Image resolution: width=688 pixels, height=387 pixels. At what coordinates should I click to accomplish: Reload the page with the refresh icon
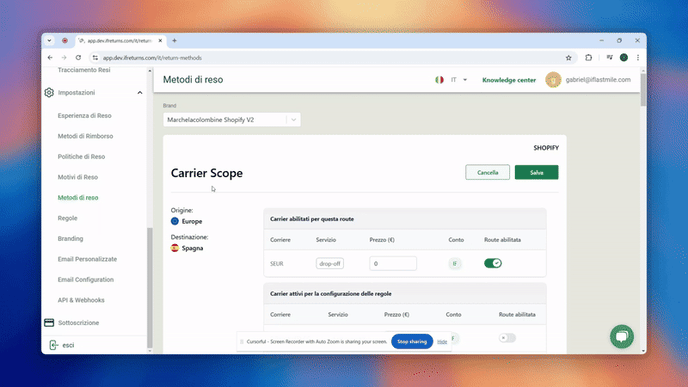78,57
